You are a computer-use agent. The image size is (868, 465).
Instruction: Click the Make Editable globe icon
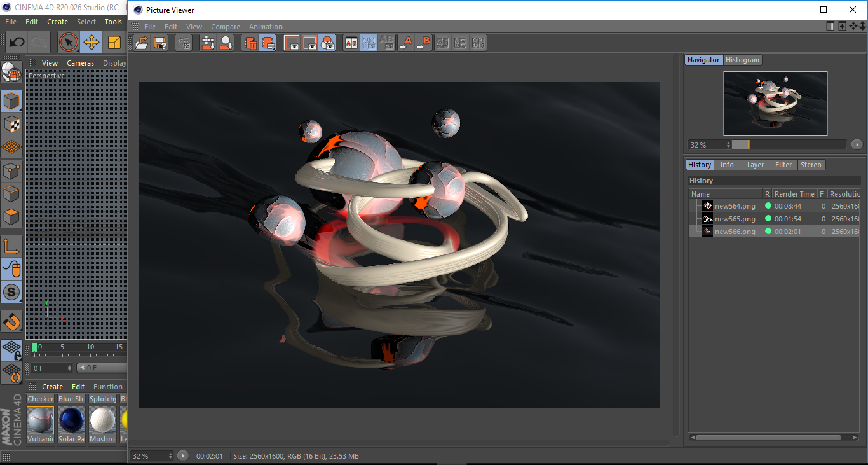[x=11, y=73]
